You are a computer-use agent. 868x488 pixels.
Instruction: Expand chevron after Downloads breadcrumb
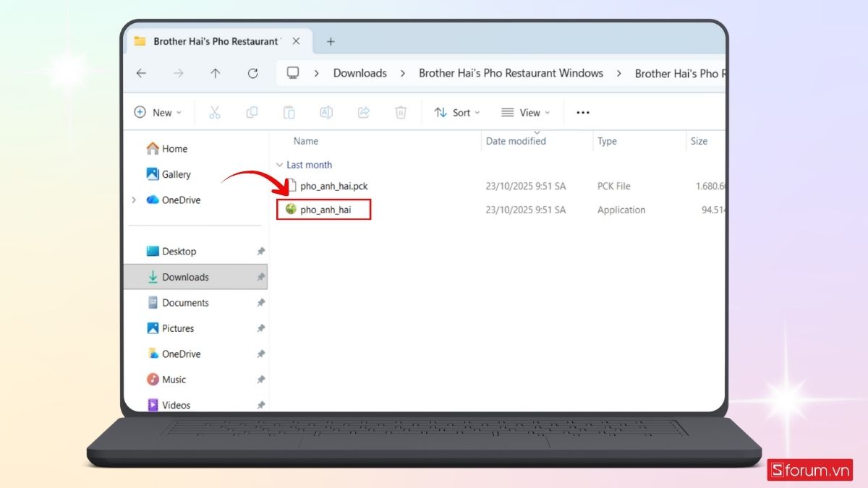(x=403, y=73)
